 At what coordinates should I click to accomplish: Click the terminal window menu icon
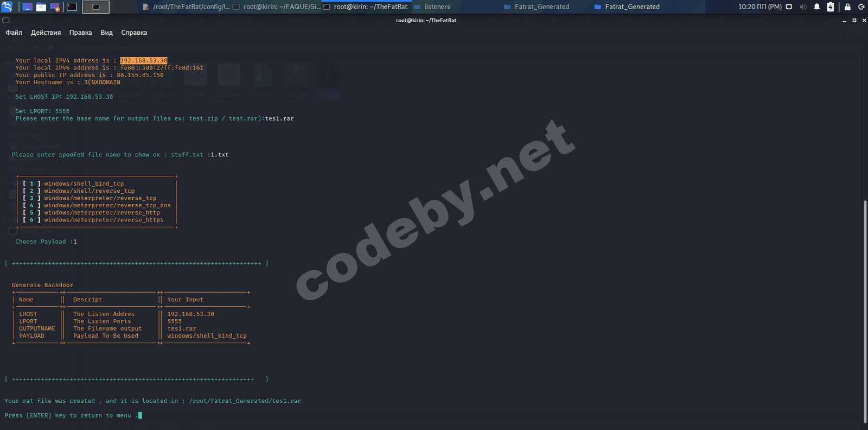pos(5,20)
